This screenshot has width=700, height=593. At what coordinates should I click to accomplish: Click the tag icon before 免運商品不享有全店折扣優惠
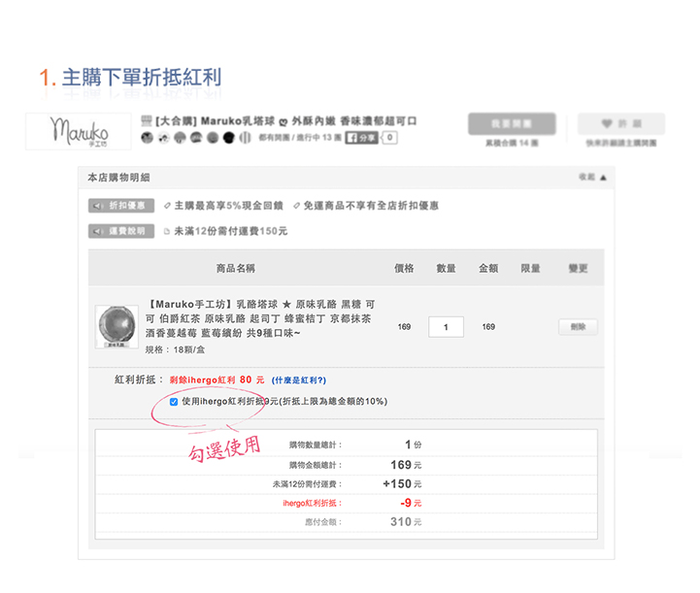click(x=296, y=206)
